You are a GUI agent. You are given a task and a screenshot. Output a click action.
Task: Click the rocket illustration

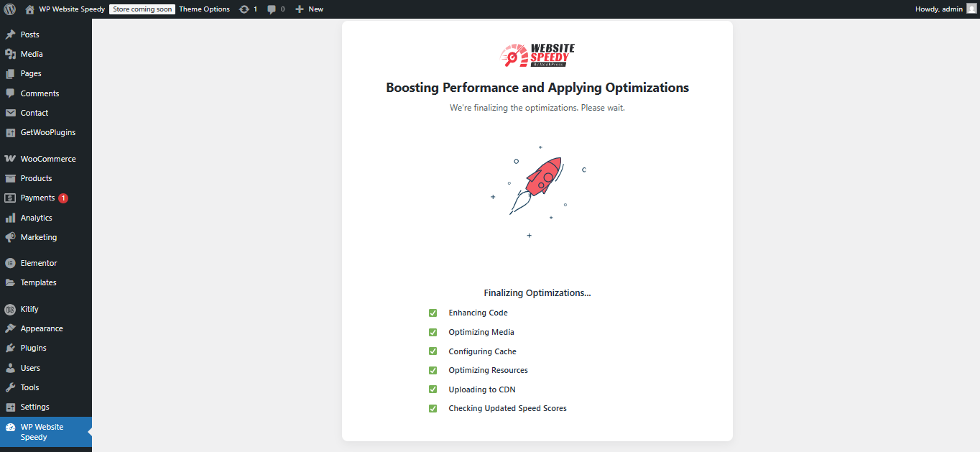tap(537, 192)
